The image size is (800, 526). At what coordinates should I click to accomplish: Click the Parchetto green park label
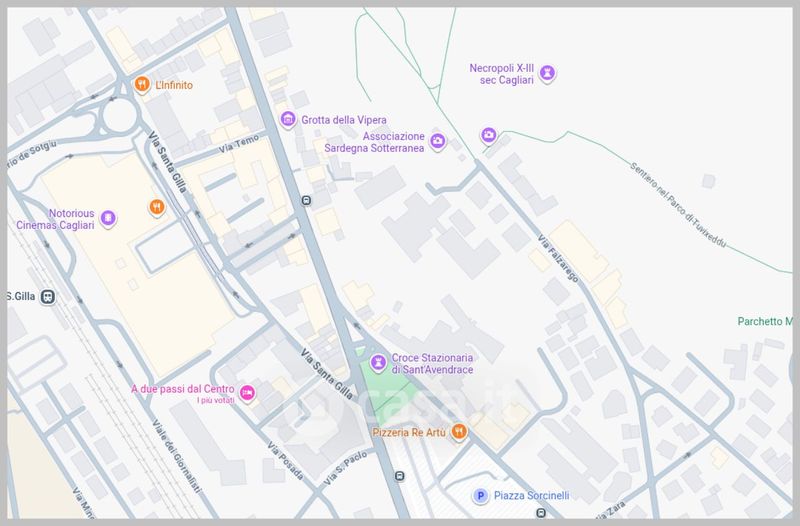pos(764,321)
